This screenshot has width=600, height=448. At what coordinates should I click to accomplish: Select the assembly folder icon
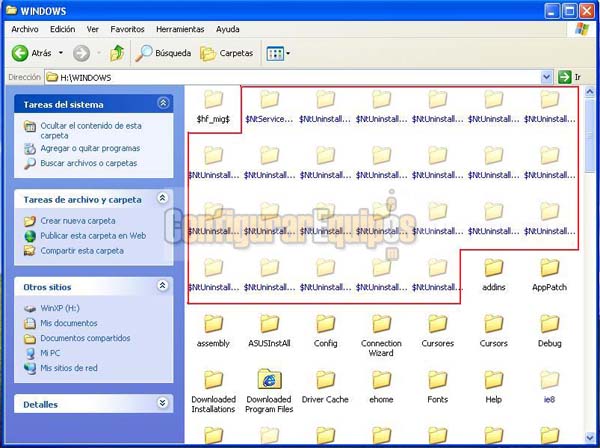point(214,324)
